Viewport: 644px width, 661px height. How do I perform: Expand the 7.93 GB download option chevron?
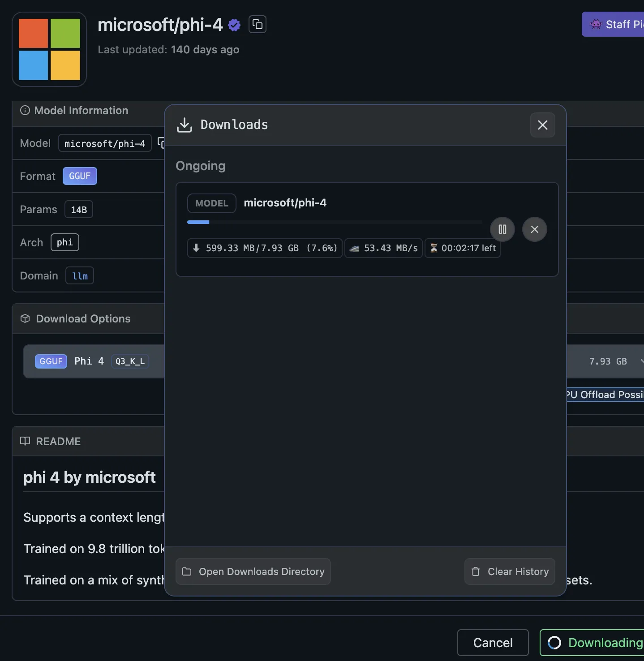tap(641, 361)
